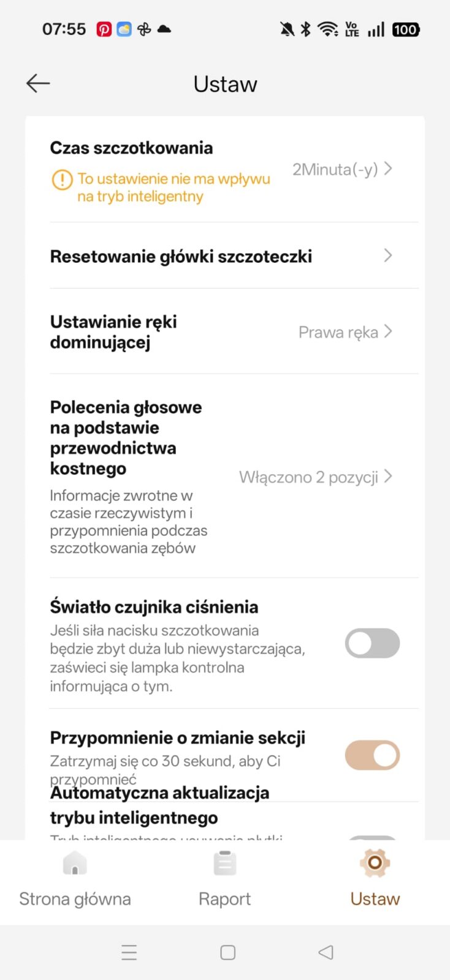Tap the yellow warning info icon
Screen dimensions: 450x980
(62, 179)
